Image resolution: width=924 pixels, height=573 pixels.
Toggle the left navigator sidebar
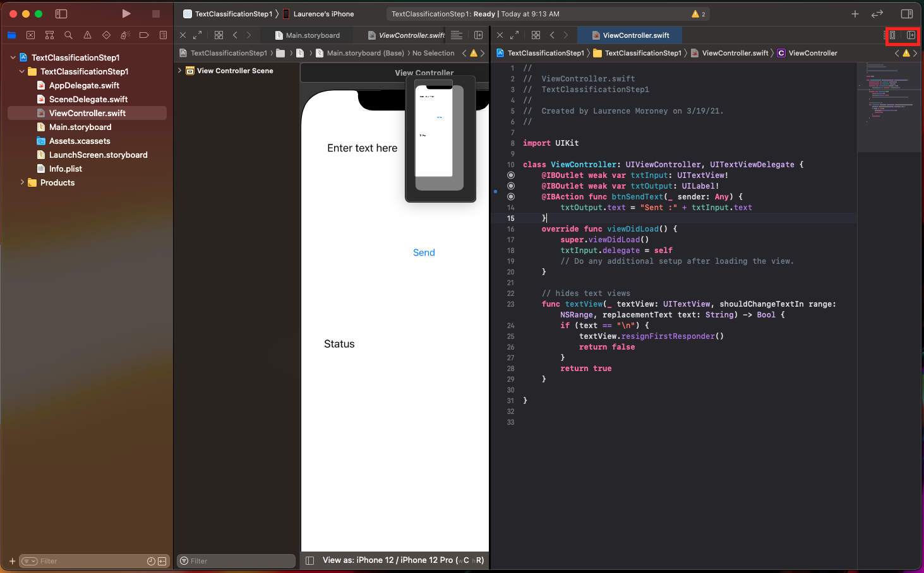pyautogui.click(x=61, y=14)
